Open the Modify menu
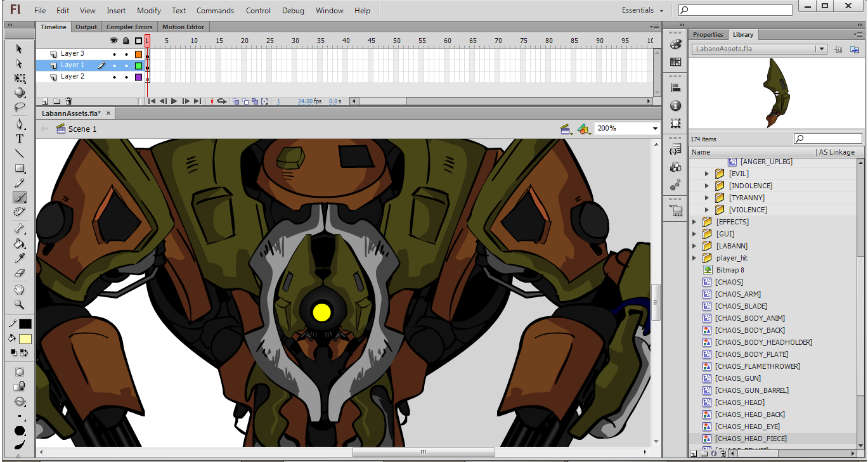 (x=149, y=11)
